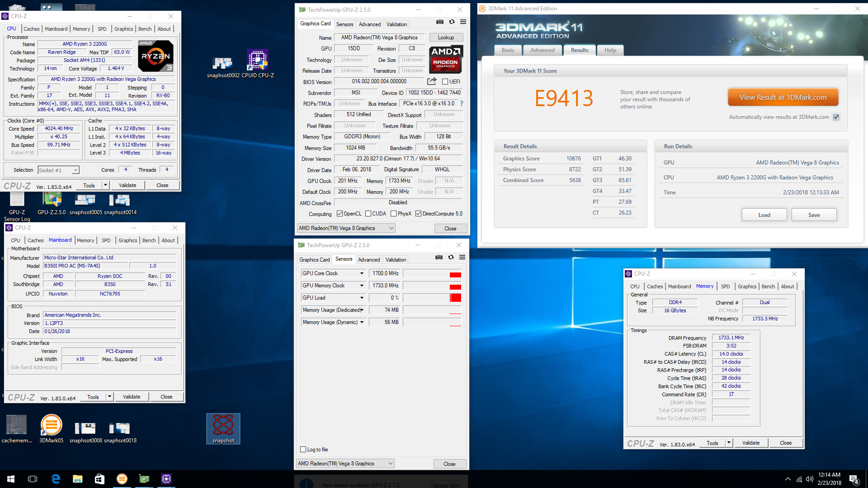Viewport: 868px width, 488px height.
Task: Click refresh icon in Sensors GPU-Z window
Action: tap(451, 257)
